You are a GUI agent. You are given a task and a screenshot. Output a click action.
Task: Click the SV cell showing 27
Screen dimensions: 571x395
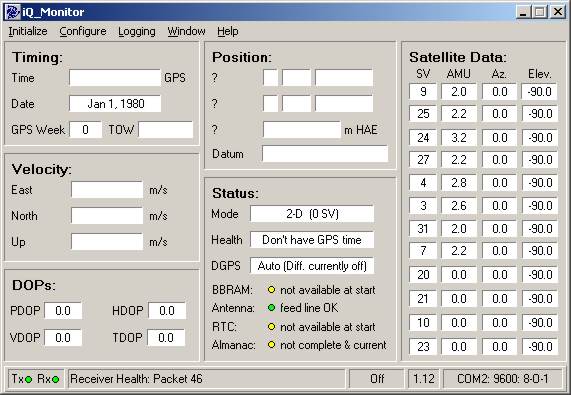pos(423,159)
